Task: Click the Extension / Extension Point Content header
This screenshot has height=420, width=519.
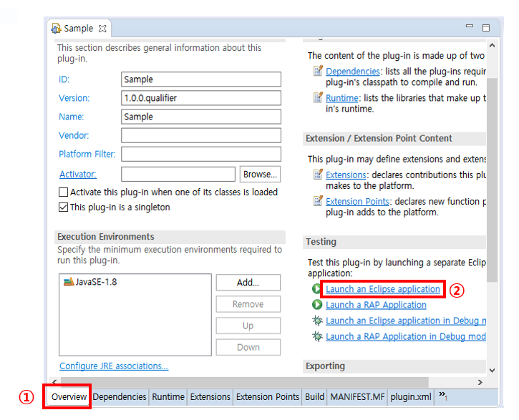Action: [x=394, y=139]
